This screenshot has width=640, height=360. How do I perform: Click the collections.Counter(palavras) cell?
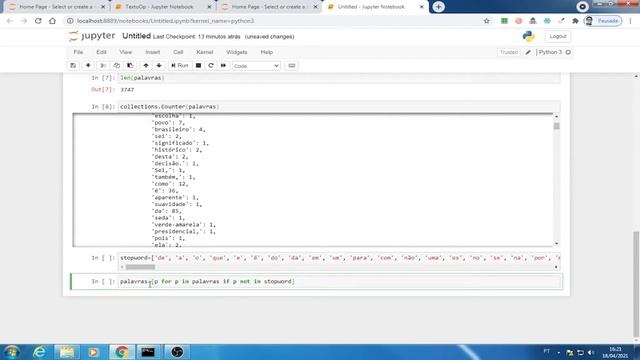(x=339, y=107)
